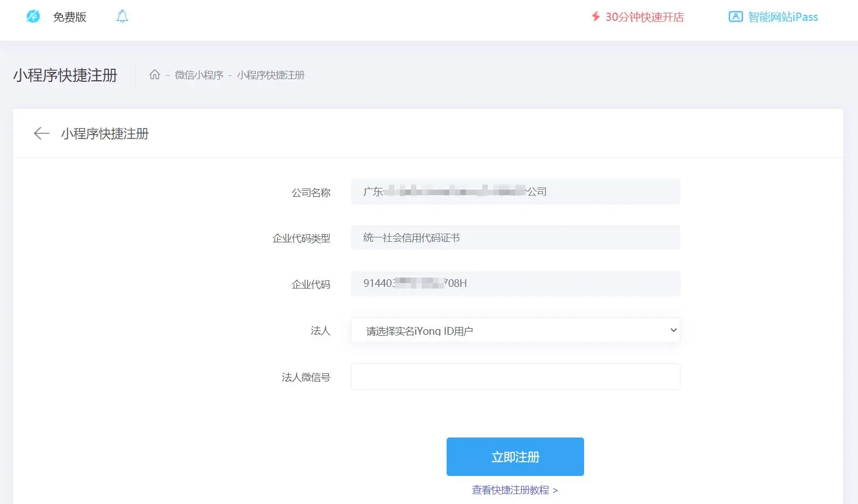
Task: Click the red lightning bolt icon
Action: (x=595, y=16)
